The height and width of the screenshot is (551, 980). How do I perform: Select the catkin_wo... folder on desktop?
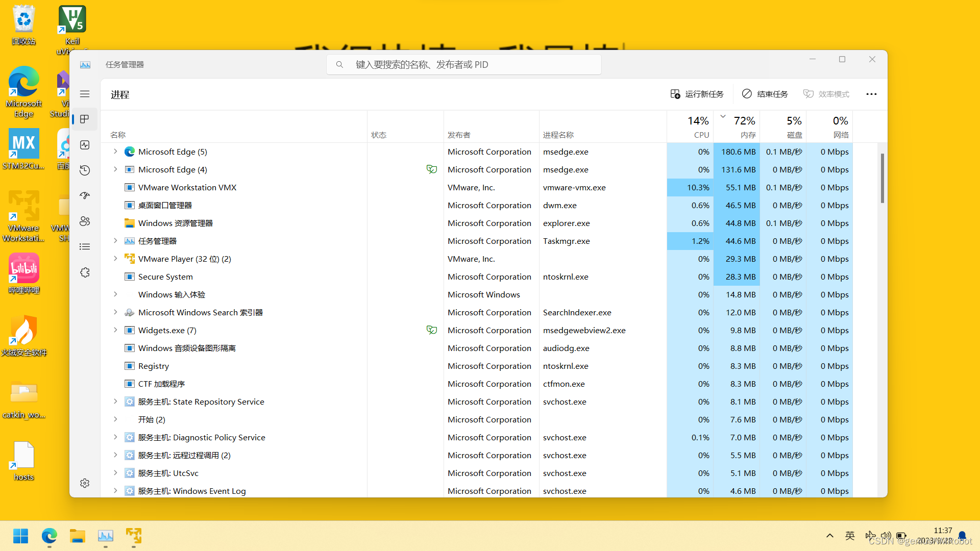coord(24,398)
